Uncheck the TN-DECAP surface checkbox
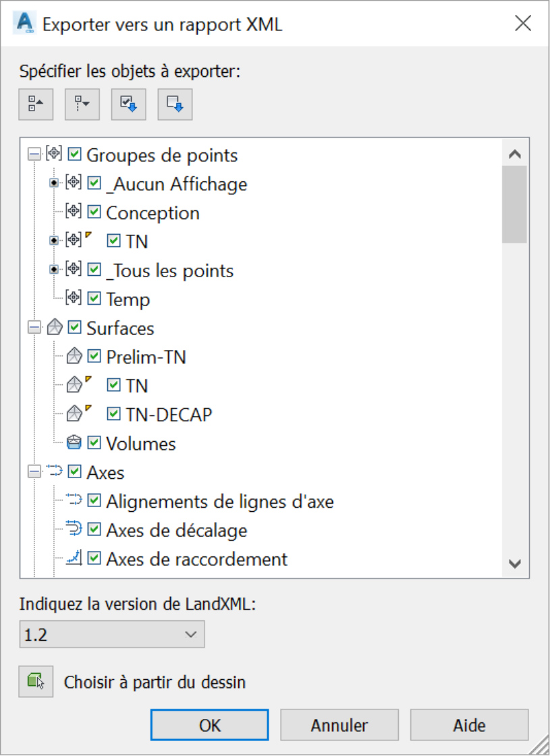 pyautogui.click(x=113, y=413)
